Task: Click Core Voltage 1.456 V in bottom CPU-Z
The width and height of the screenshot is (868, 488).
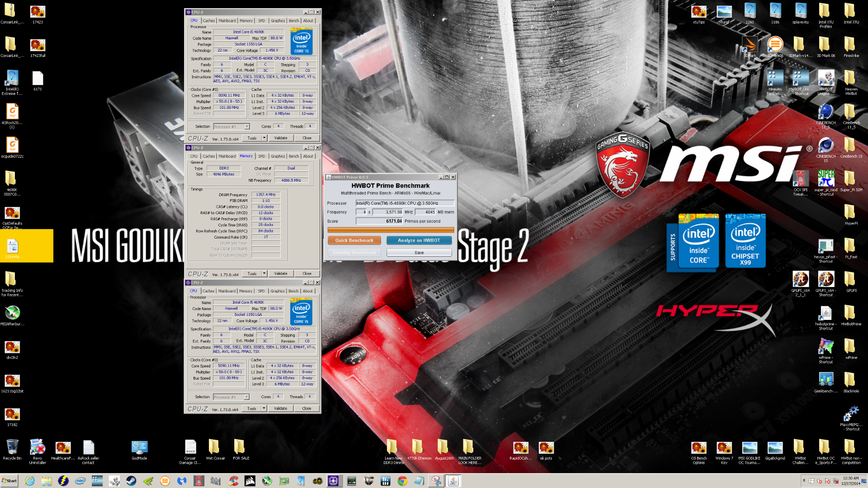Action: (271, 321)
